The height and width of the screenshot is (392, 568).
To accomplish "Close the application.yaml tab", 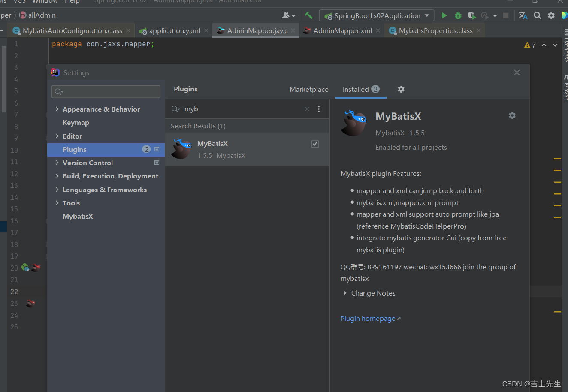I will (x=206, y=30).
